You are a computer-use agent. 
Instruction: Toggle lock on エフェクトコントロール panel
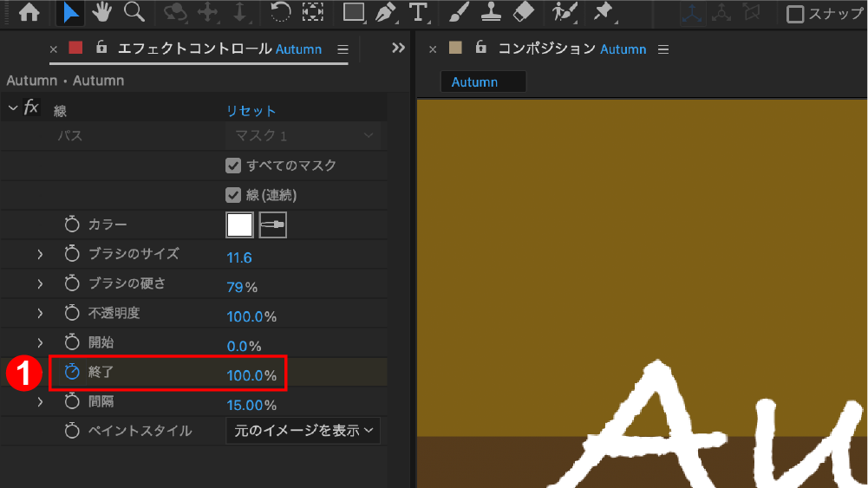point(101,48)
